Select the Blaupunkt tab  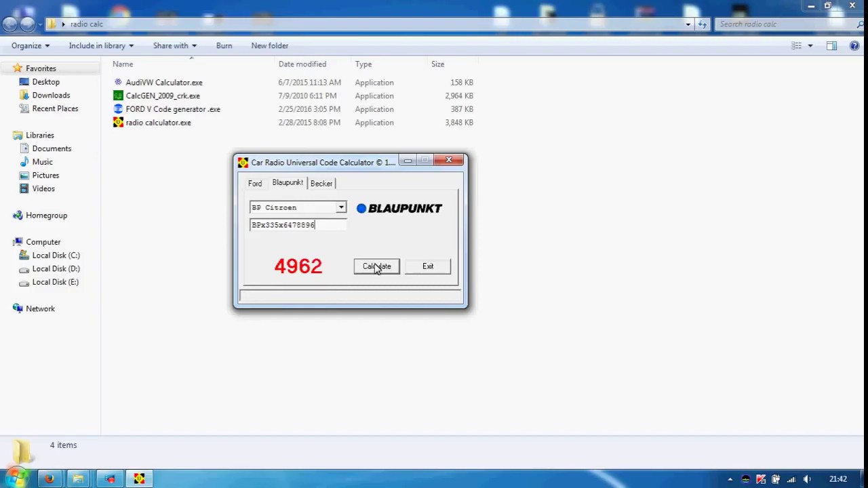288,182
